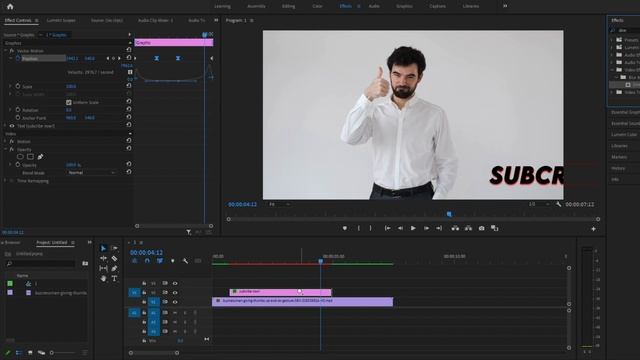Image resolution: width=640 pixels, height=360 pixels.
Task: Expand the Scale property
Action: point(10,86)
